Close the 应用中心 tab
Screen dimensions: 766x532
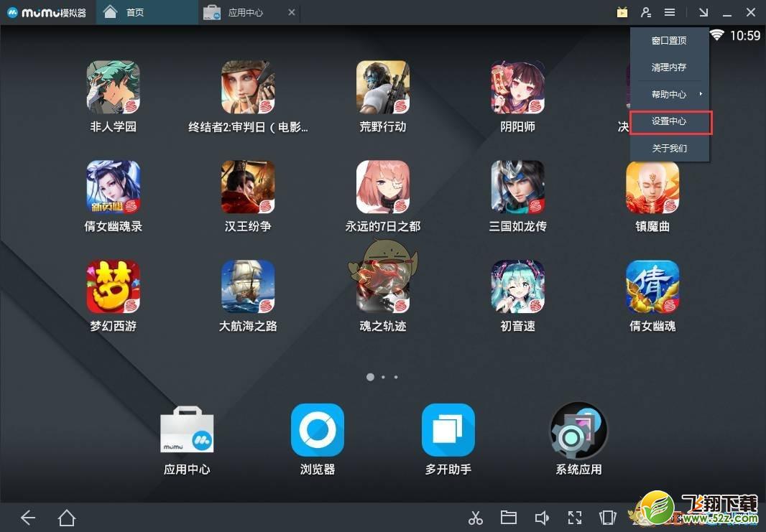pos(291,12)
